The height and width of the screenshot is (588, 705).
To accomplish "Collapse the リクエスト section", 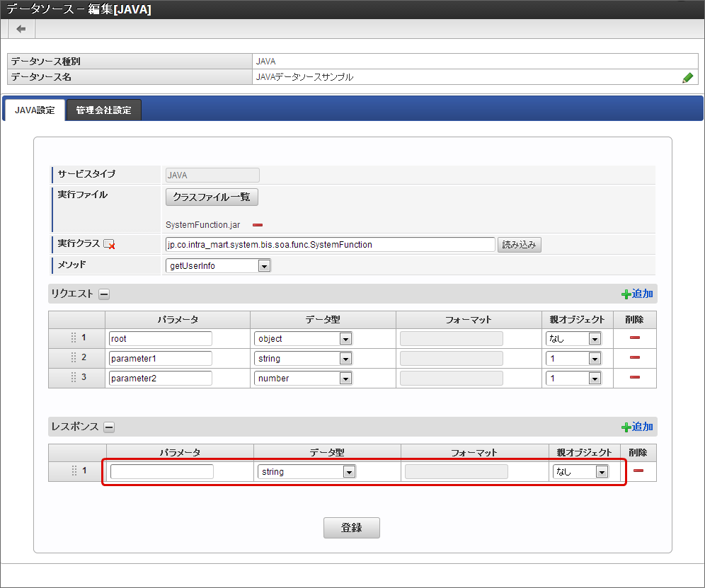I will (103, 294).
